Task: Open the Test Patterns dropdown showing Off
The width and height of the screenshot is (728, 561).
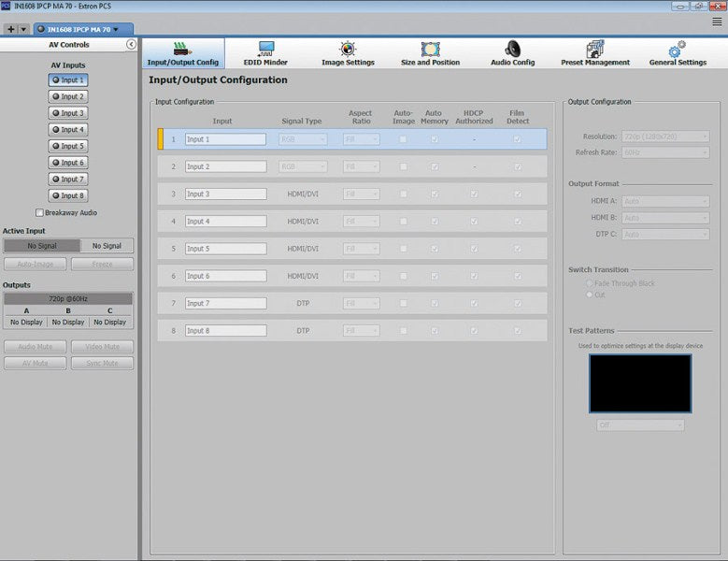Action: [640, 424]
